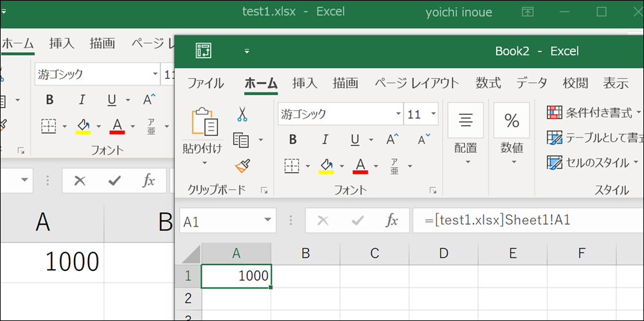Image resolution: width=644 pixels, height=321 pixels.
Task: Toggle Bold in Book2 font group
Action: click(293, 139)
